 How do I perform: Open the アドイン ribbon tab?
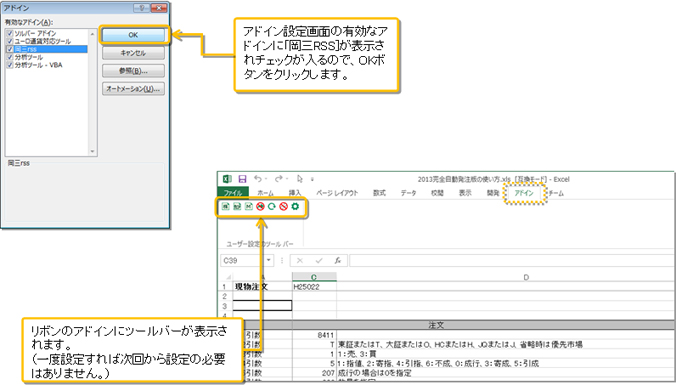[x=524, y=193]
